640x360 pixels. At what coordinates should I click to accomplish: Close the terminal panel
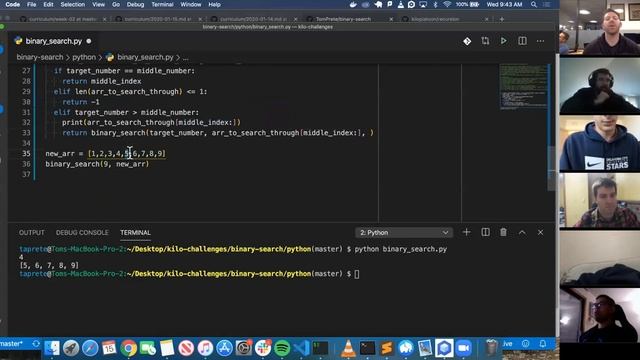point(540,232)
